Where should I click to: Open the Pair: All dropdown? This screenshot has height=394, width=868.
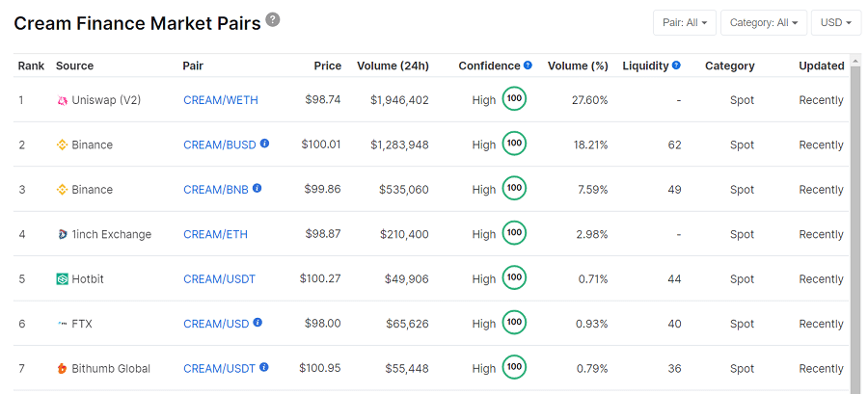click(684, 22)
